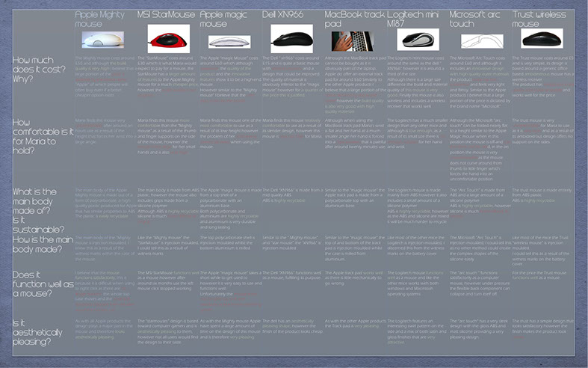Click the Microsoft arc touch picture

click(477, 41)
